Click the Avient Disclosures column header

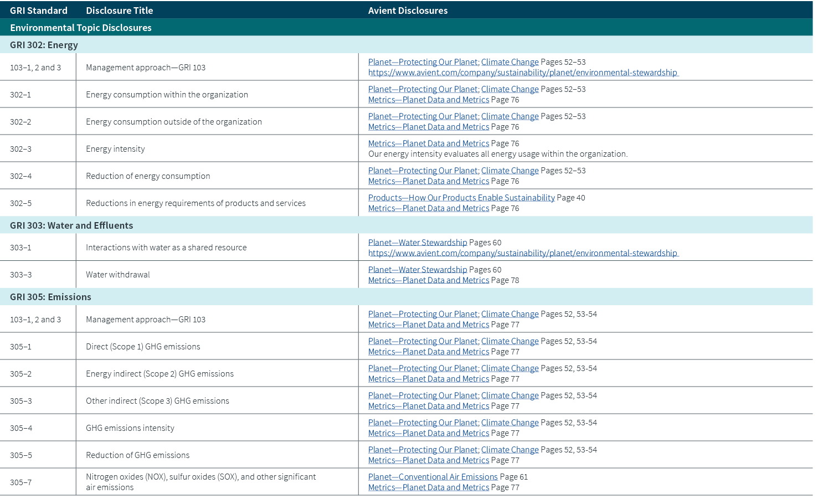pos(408,11)
